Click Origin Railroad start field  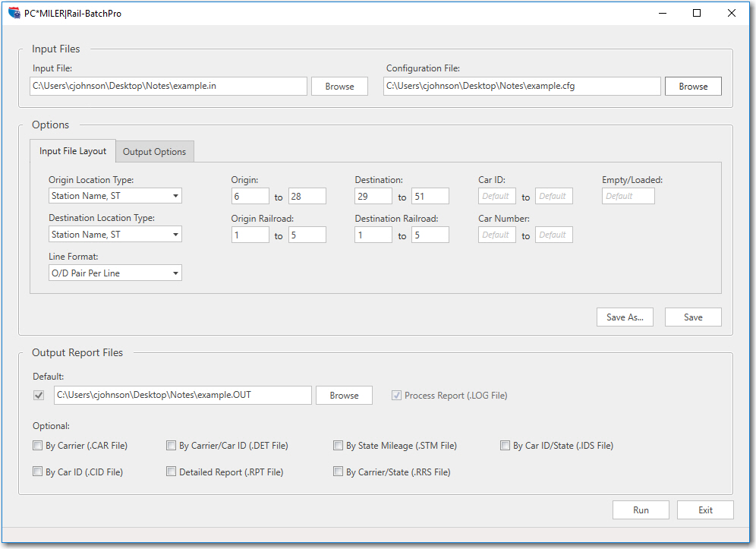(x=250, y=235)
